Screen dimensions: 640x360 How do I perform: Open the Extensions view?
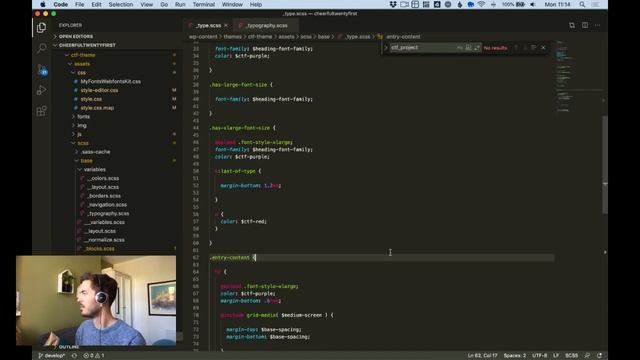41,111
